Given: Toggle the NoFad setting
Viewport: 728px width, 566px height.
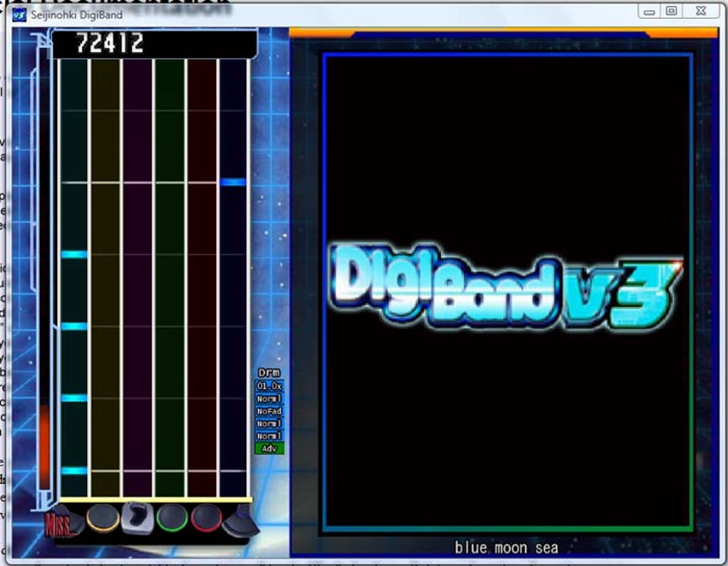Looking at the screenshot, I should click(270, 411).
